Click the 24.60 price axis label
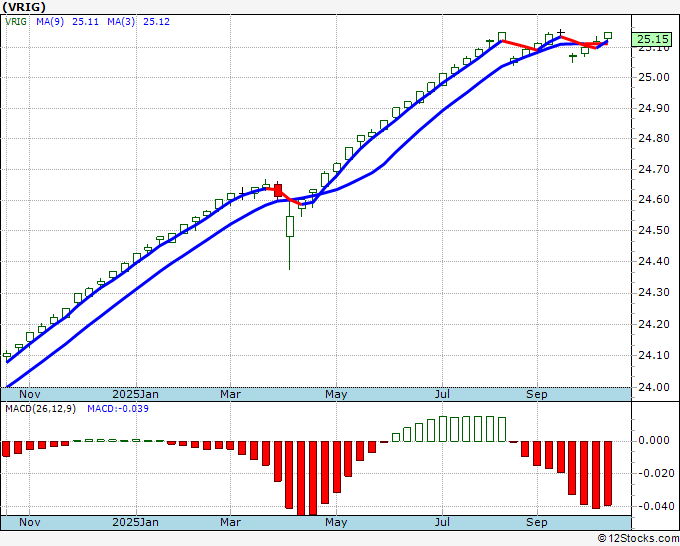 [654, 200]
